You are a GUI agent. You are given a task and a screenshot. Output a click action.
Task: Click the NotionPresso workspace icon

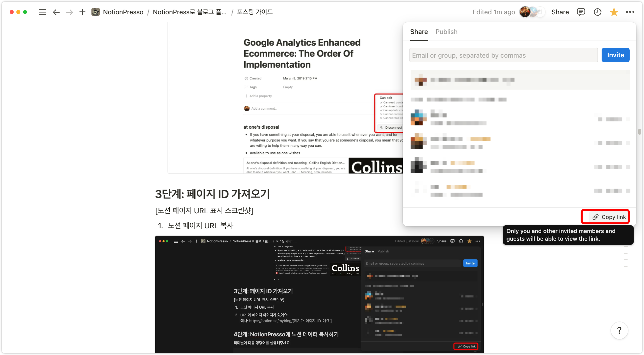point(96,12)
